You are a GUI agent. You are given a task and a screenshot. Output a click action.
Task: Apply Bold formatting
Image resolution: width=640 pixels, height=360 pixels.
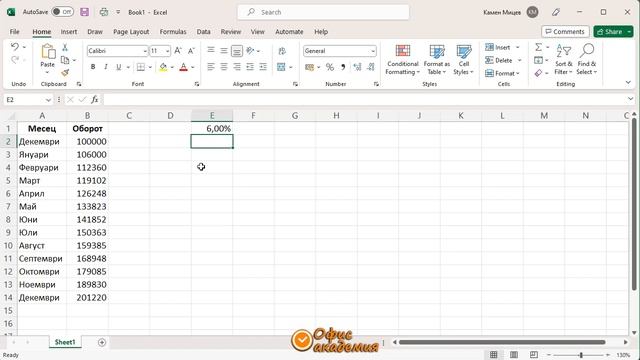pyautogui.click(x=93, y=67)
